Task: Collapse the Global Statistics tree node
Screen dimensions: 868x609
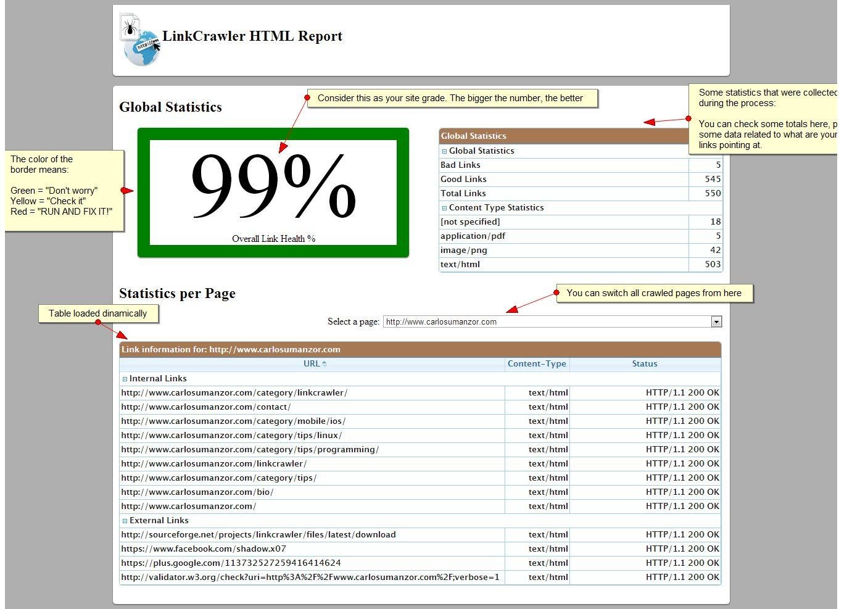Action: (x=444, y=151)
